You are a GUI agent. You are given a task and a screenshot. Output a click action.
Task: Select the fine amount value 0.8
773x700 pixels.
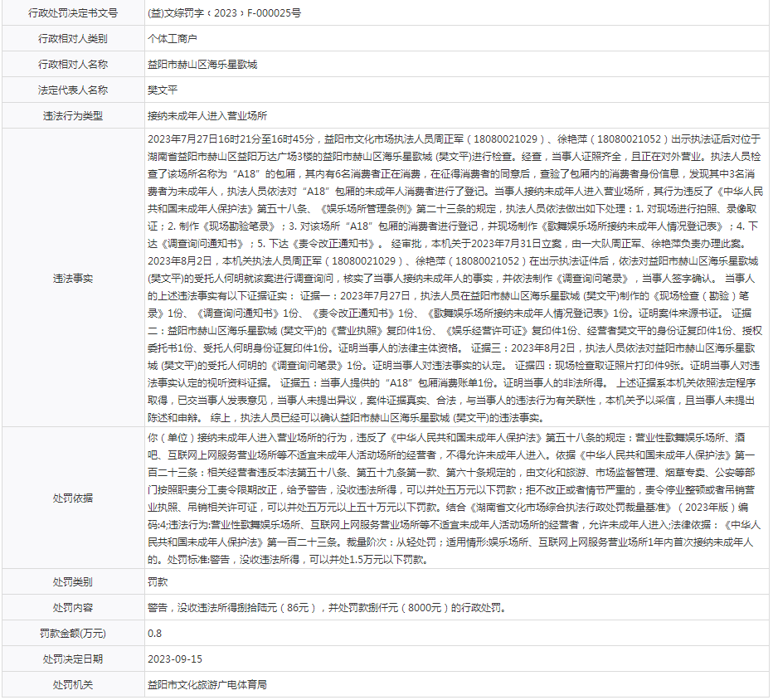coord(154,634)
